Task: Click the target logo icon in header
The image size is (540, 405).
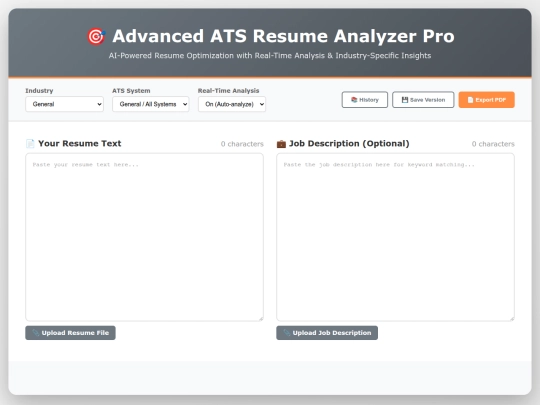Action: [96, 36]
